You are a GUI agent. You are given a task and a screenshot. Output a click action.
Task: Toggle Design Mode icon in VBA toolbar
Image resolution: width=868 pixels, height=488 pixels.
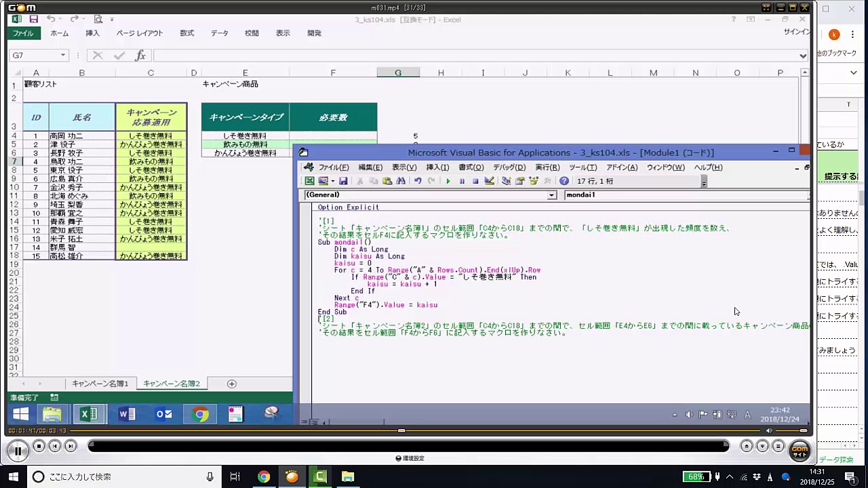(x=489, y=181)
